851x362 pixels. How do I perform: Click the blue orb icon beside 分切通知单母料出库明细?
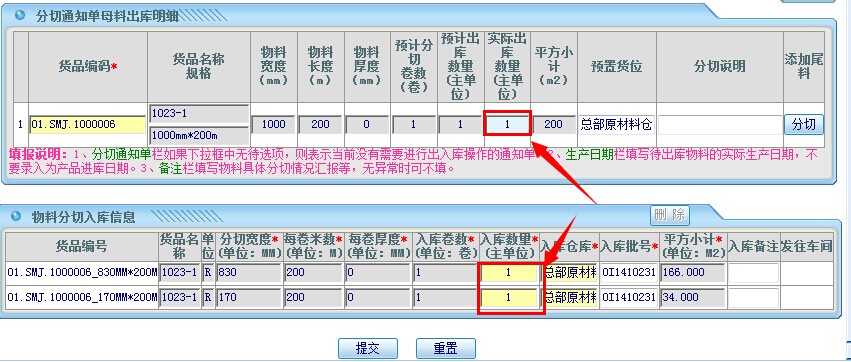point(20,15)
